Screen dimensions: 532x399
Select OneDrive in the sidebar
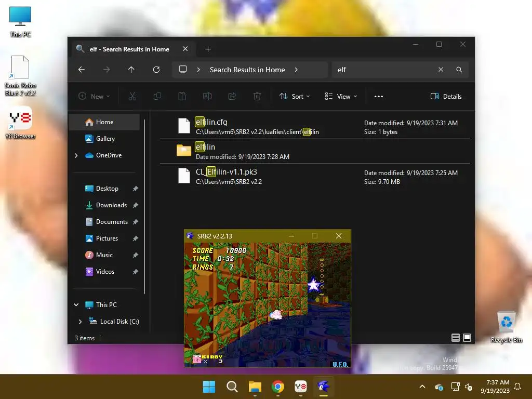point(109,155)
